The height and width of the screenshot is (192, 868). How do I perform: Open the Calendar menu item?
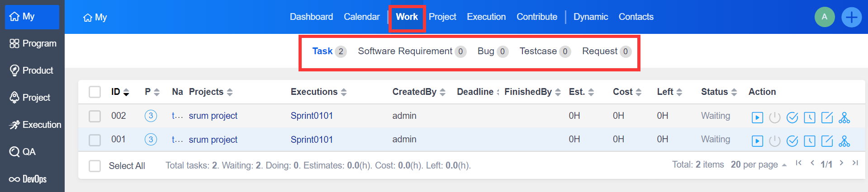pos(361,17)
